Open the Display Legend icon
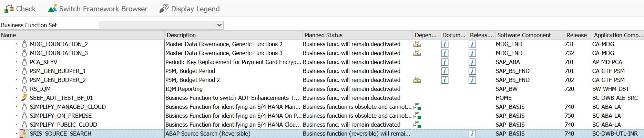Screen dimensions: 644x138 [x=164, y=8]
